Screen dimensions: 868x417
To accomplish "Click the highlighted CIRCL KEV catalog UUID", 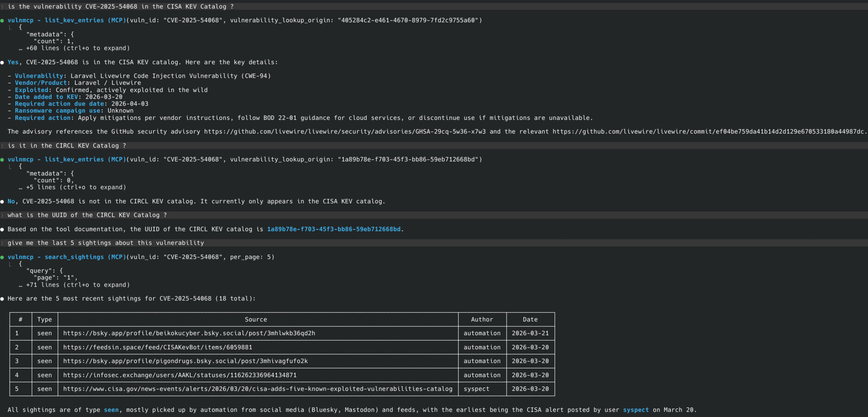I will pos(333,229).
